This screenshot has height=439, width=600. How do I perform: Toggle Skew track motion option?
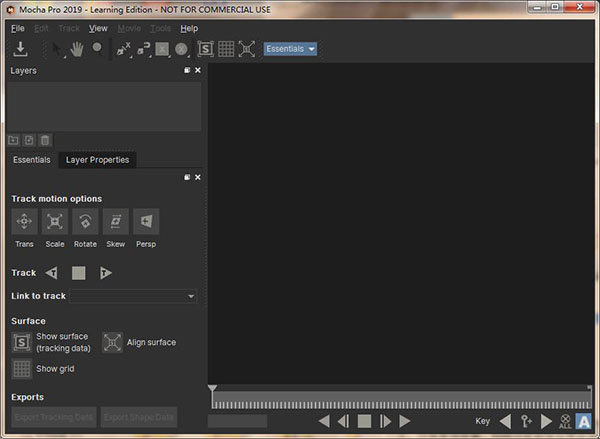coord(116,221)
